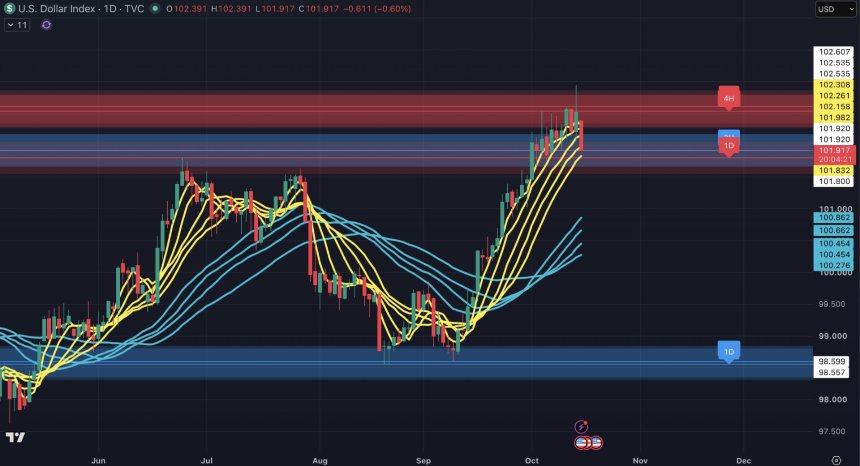Click the red current price 101.917 label
The height and width of the screenshot is (466, 860).
click(834, 150)
